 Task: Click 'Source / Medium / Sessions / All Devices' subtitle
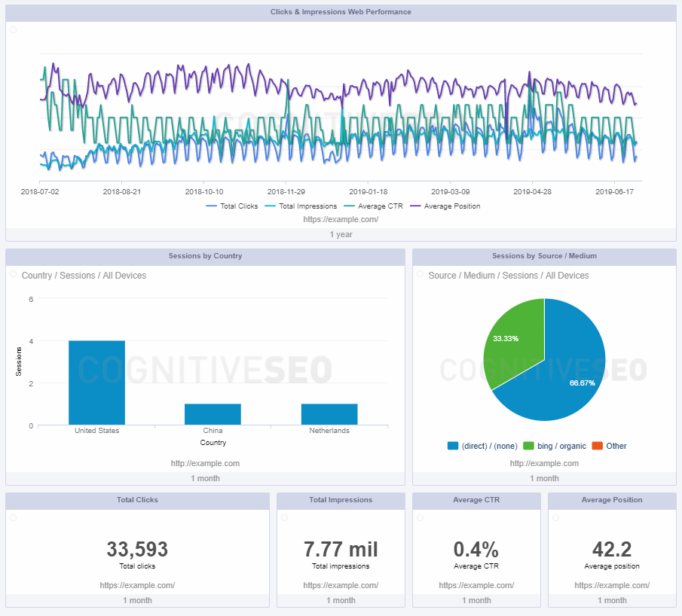click(x=509, y=276)
